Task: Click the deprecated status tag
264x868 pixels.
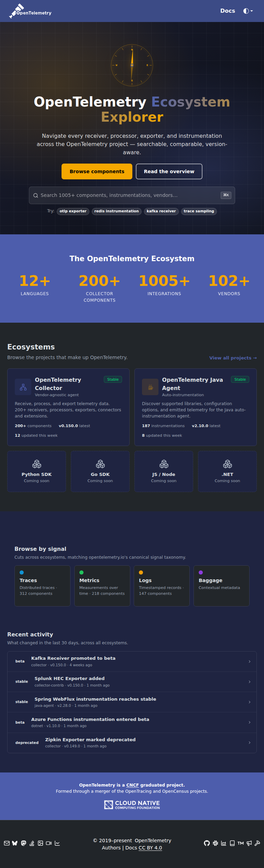Action: pyautogui.click(x=27, y=743)
